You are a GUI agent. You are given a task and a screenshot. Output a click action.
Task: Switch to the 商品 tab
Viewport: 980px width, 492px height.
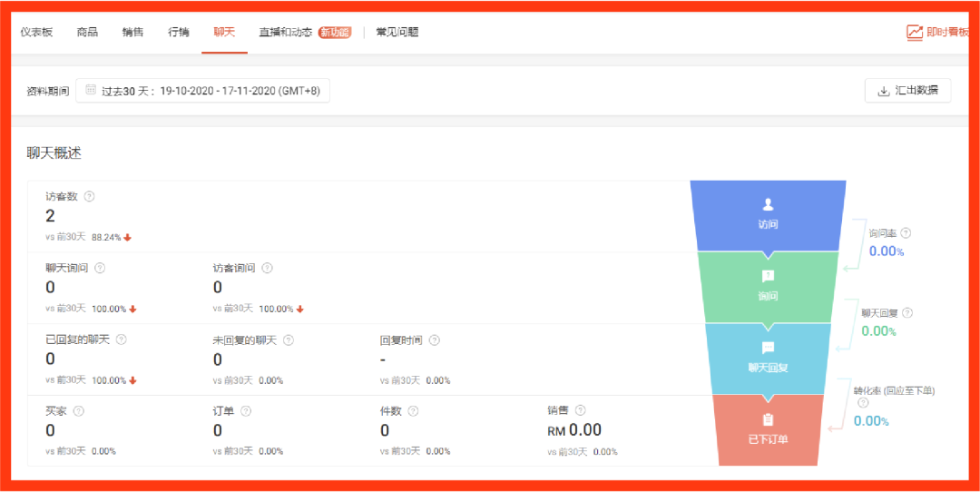point(87,33)
